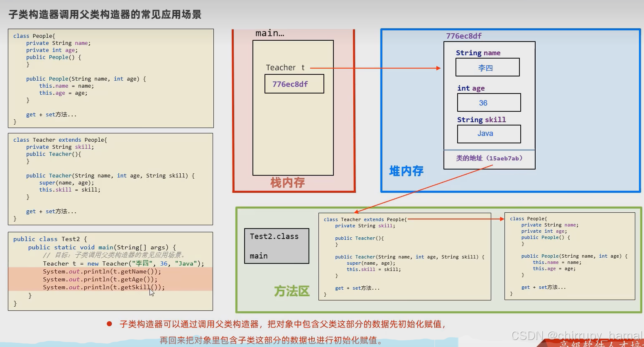Click the 'System.out.println(t.getAge());' line
644x347 pixels.
[100, 279]
